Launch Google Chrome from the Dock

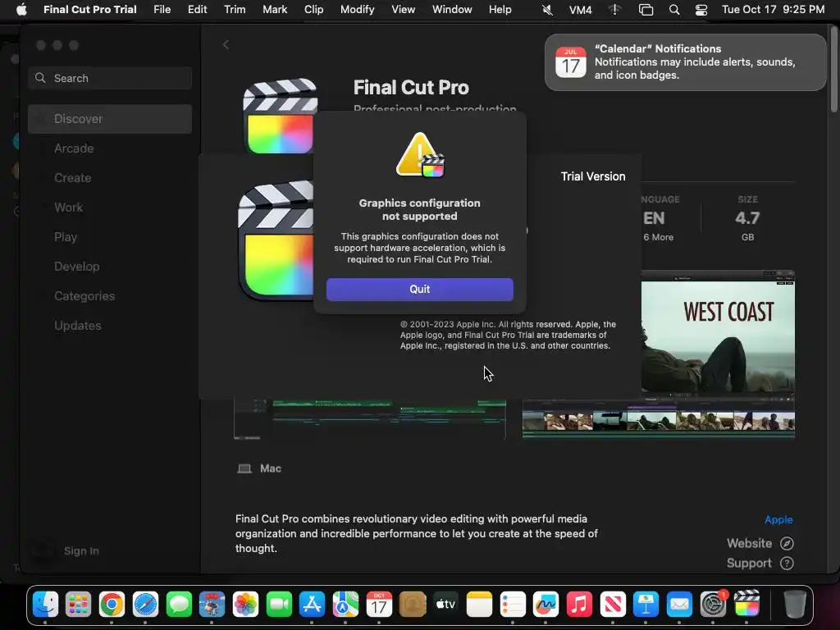[112, 605]
